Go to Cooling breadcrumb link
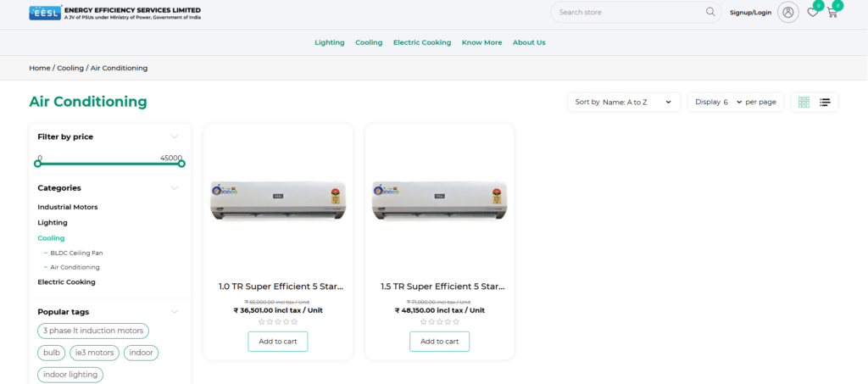 click(70, 68)
